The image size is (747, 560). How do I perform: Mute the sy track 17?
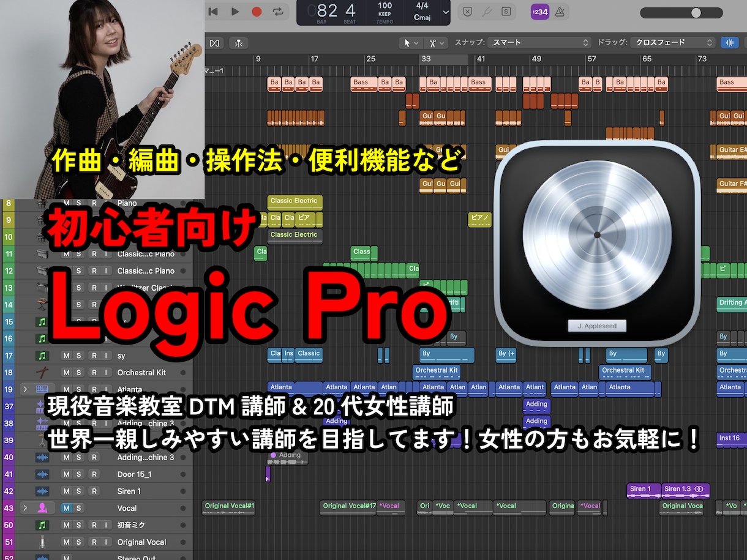66,356
